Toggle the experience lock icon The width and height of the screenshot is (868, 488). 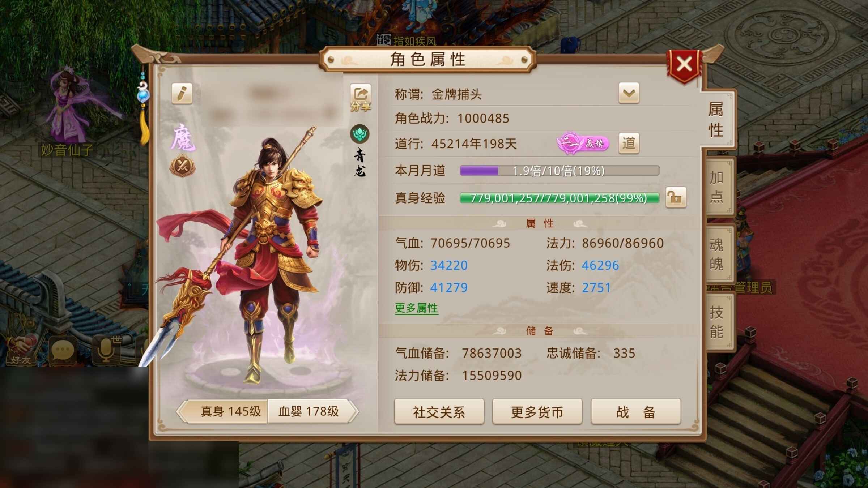[x=676, y=197]
